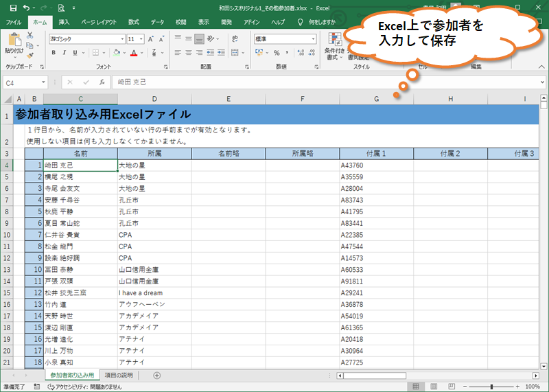Open the clipboard group dialog launcher

(x=42, y=67)
